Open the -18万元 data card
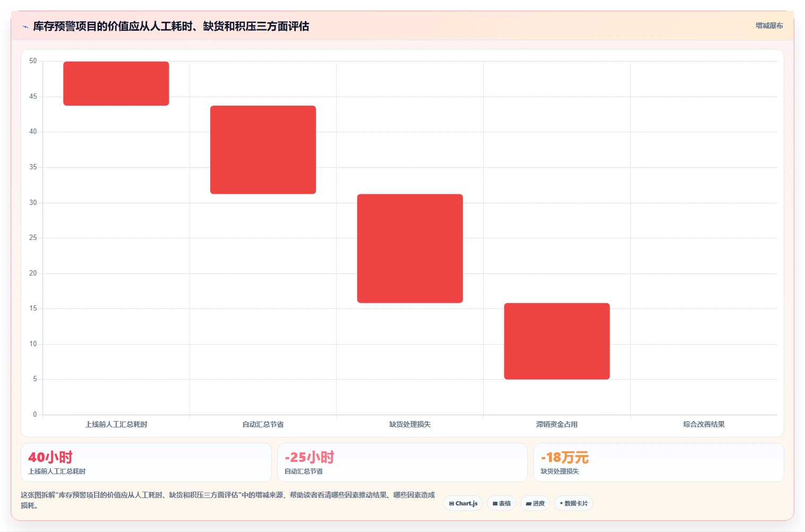 [658, 462]
